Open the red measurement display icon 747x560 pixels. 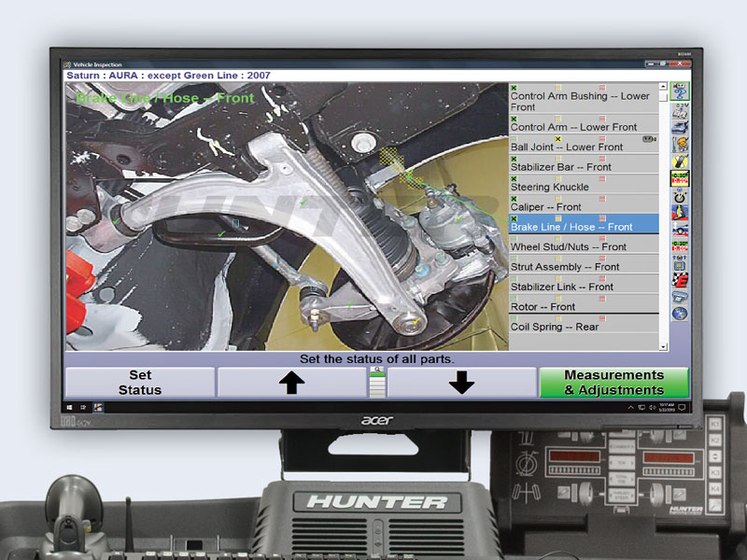680,178
